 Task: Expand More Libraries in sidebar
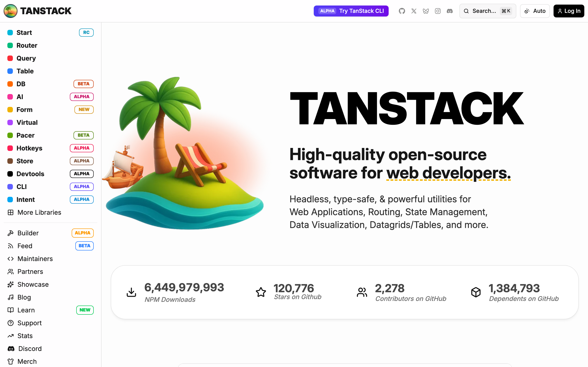click(39, 212)
